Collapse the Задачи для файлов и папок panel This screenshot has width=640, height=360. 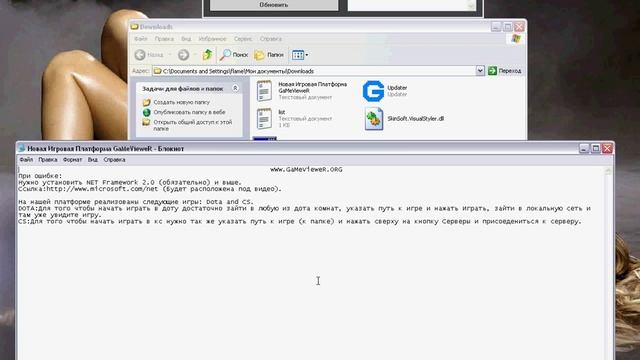(235, 88)
